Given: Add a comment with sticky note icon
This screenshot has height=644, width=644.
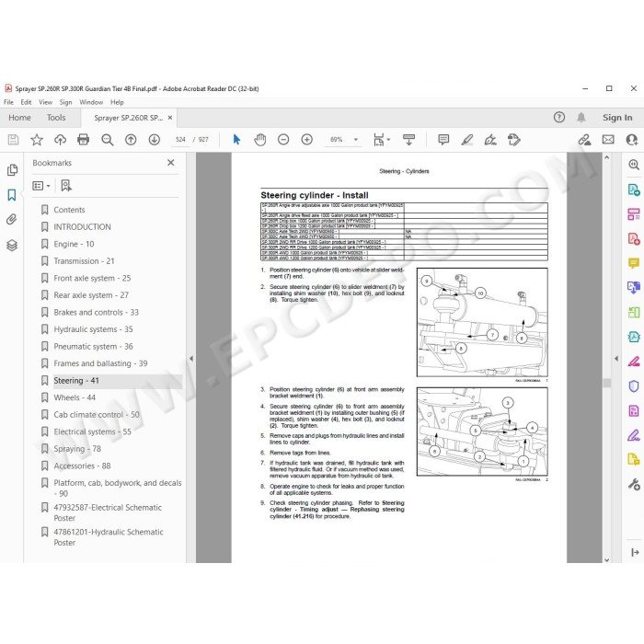Looking at the screenshot, I should pyautogui.click(x=443, y=140).
